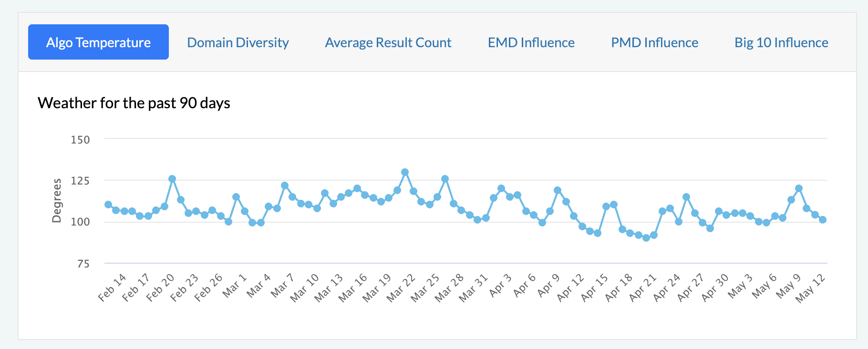Image resolution: width=868 pixels, height=349 pixels.
Task: Click the Degrees y-axis title
Action: pyautogui.click(x=57, y=201)
